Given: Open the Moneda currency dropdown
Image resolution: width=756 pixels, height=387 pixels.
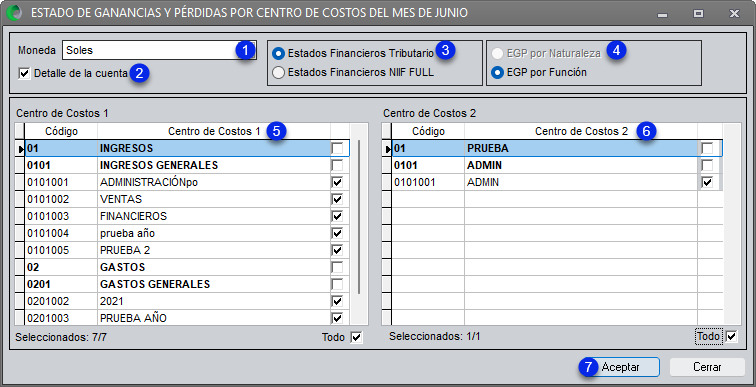Looking at the screenshot, I should [159, 50].
